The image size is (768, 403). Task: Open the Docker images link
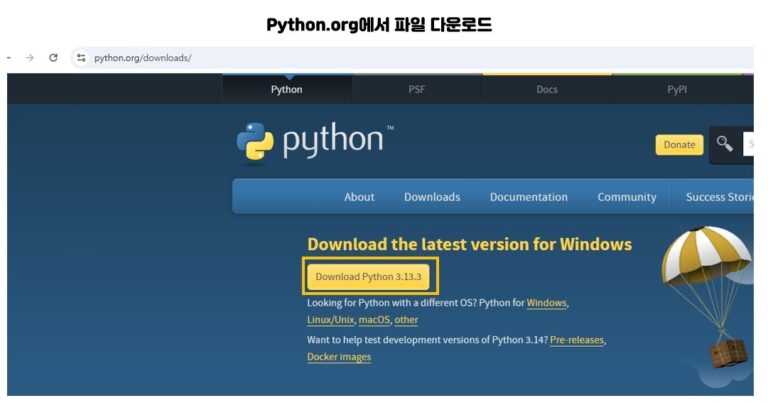(339, 357)
